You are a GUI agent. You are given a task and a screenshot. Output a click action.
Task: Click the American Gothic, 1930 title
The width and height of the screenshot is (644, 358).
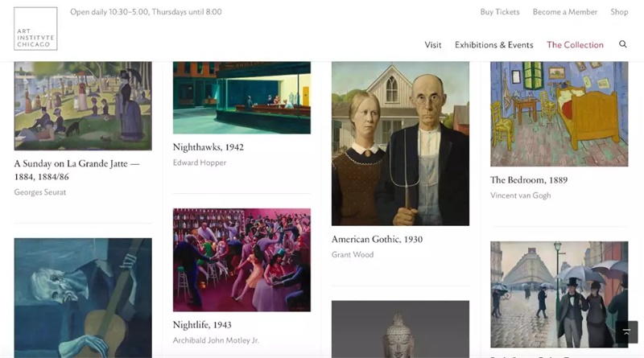point(377,239)
